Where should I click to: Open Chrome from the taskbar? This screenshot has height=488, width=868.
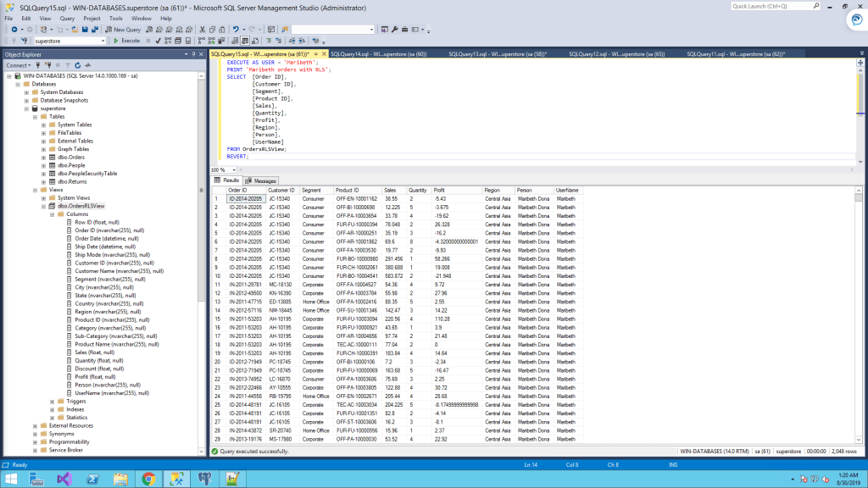147,479
